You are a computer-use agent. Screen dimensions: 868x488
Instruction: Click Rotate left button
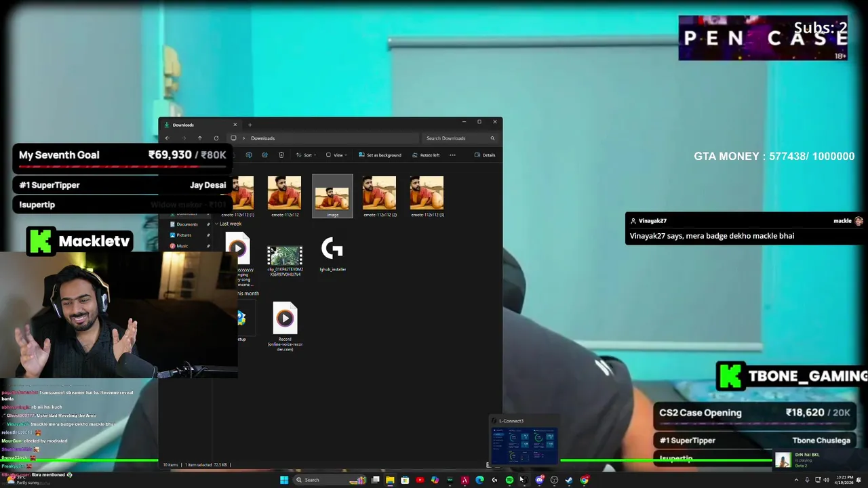click(x=426, y=155)
